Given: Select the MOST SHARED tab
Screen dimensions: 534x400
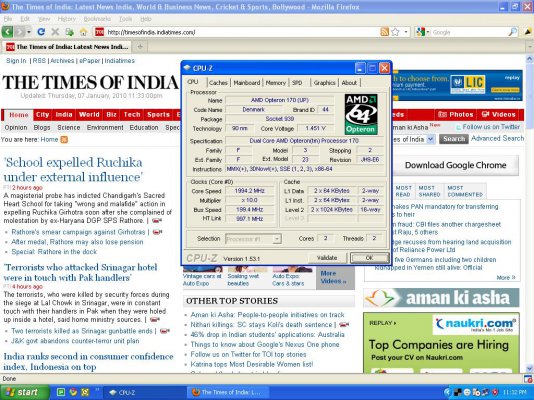Looking at the screenshot, I should pyautogui.click(x=429, y=191).
